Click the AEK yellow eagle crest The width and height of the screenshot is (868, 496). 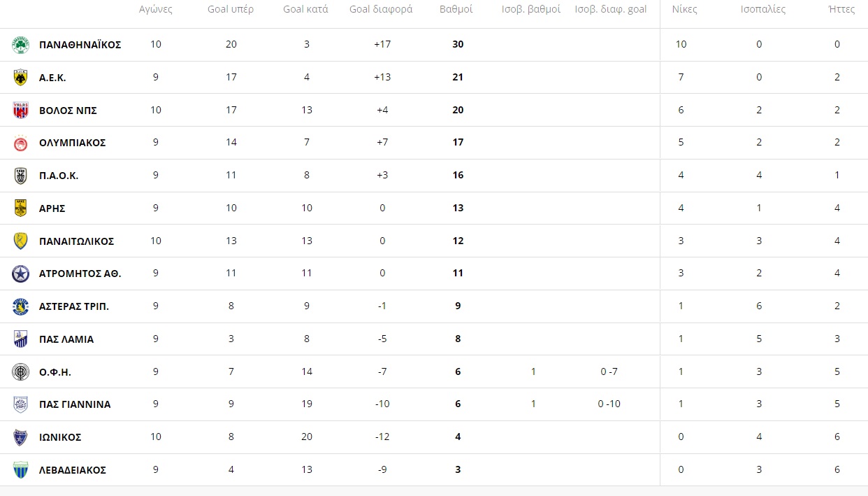(20, 78)
